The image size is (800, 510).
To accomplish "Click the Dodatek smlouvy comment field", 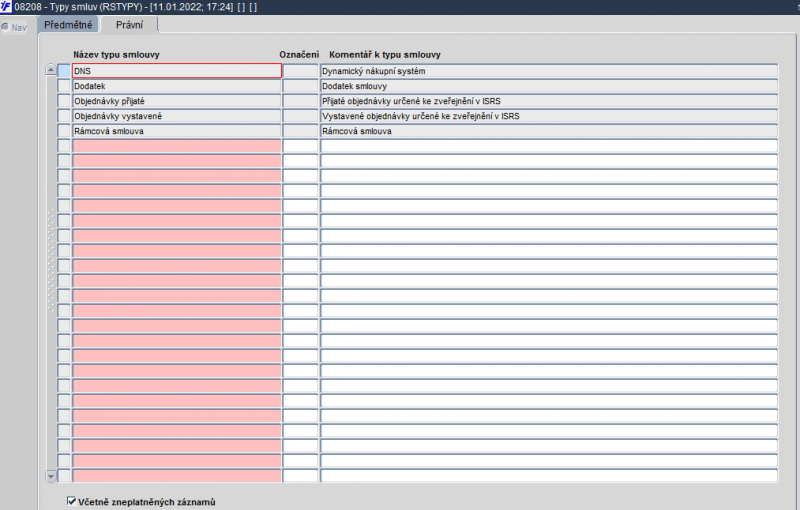I will [549, 86].
